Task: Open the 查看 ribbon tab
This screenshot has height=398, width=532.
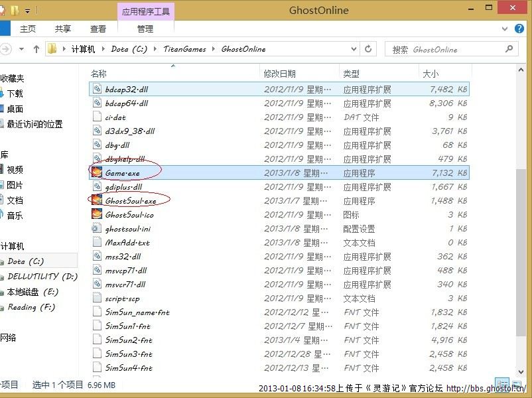Action: 98,29
